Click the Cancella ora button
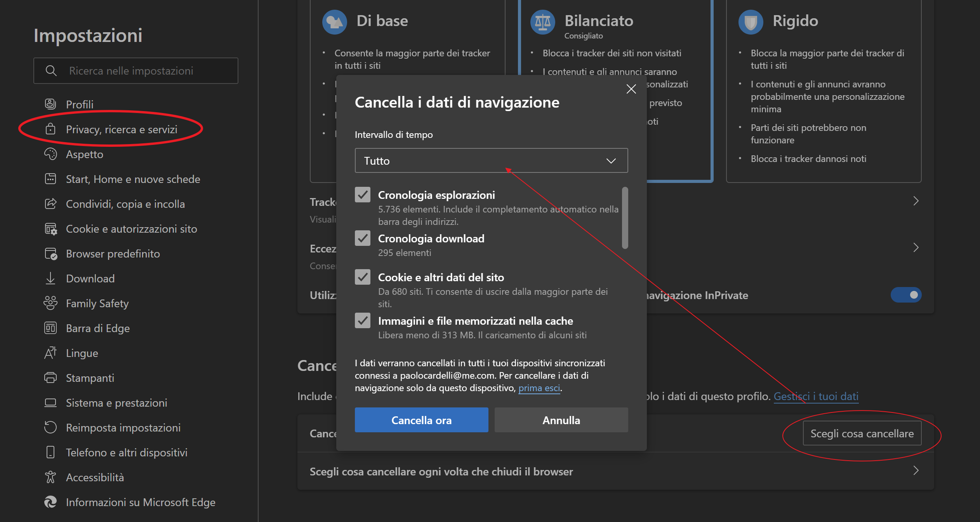The height and width of the screenshot is (522, 980). (x=421, y=420)
